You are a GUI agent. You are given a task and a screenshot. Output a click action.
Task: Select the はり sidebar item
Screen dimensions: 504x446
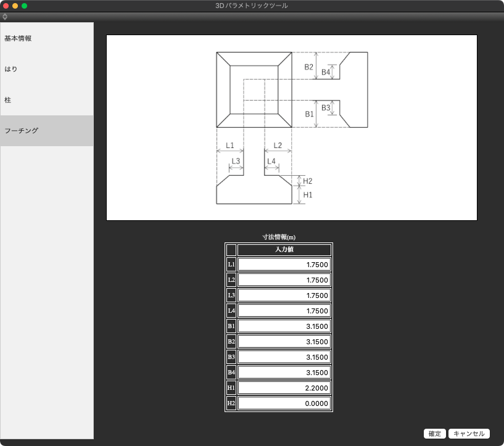click(47, 69)
